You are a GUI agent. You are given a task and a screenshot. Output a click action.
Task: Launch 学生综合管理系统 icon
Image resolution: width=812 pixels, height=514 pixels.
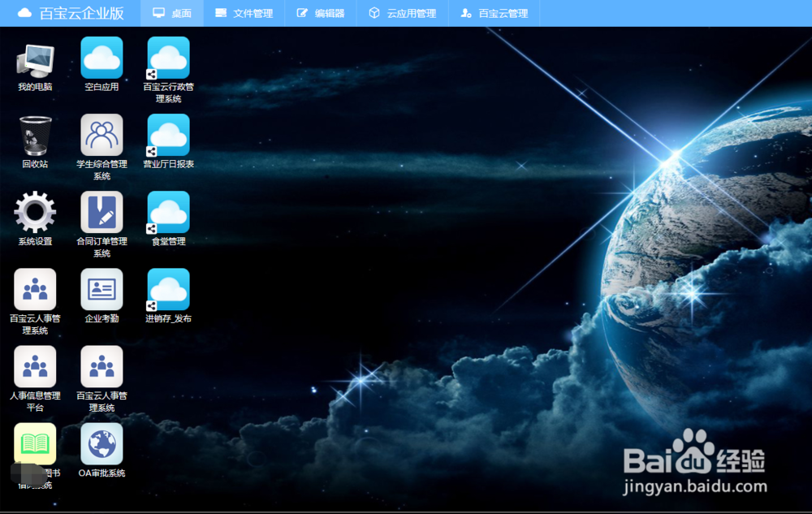(101, 135)
